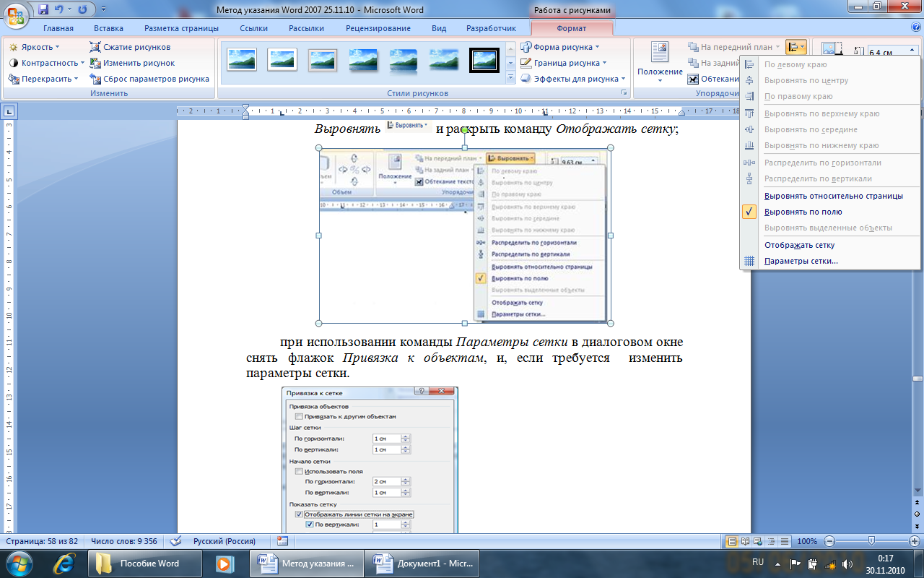924x578 pixels.
Task: Expand the picture styles gallery More arrow
Action: click(x=511, y=78)
